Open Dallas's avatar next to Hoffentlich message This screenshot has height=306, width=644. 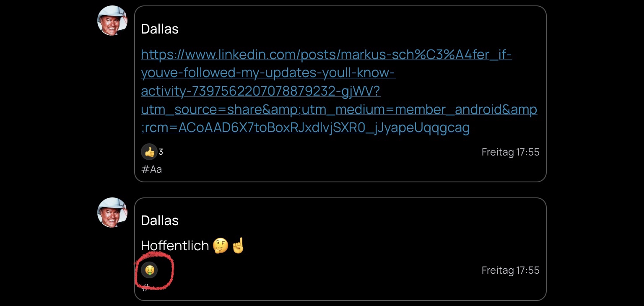point(112,212)
